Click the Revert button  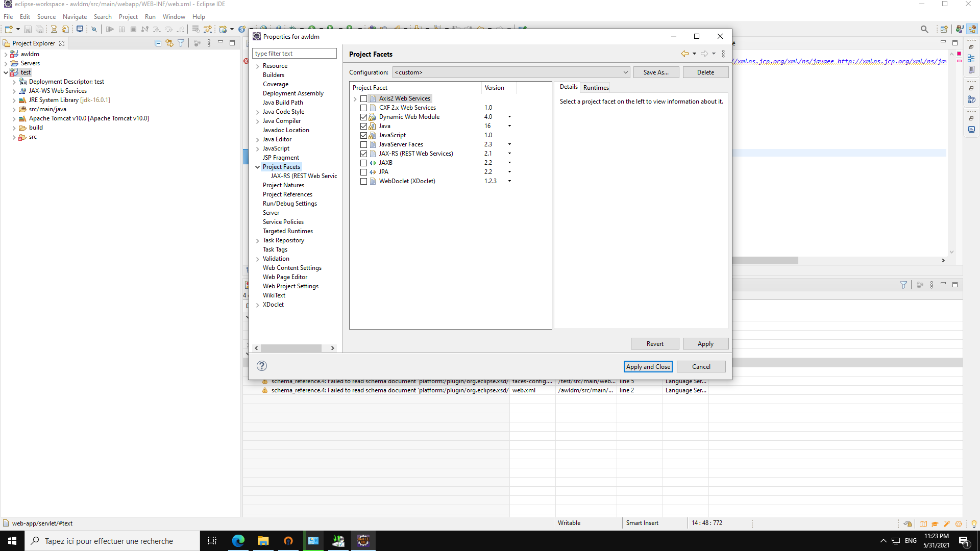pos(655,344)
